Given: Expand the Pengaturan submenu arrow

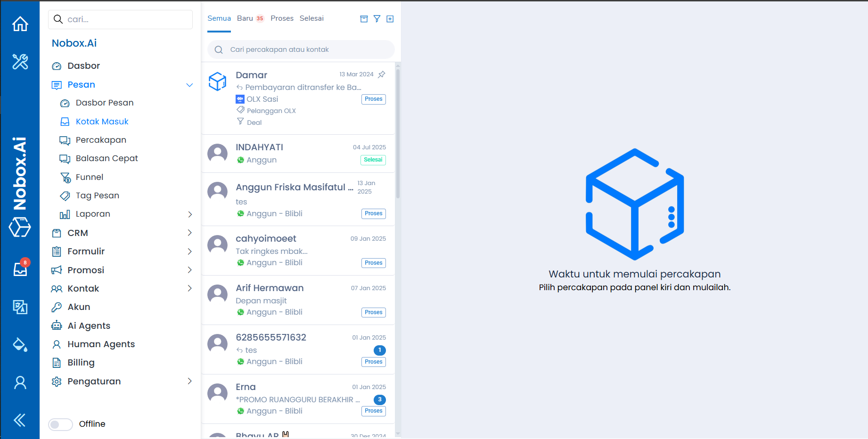Looking at the screenshot, I should click(189, 381).
